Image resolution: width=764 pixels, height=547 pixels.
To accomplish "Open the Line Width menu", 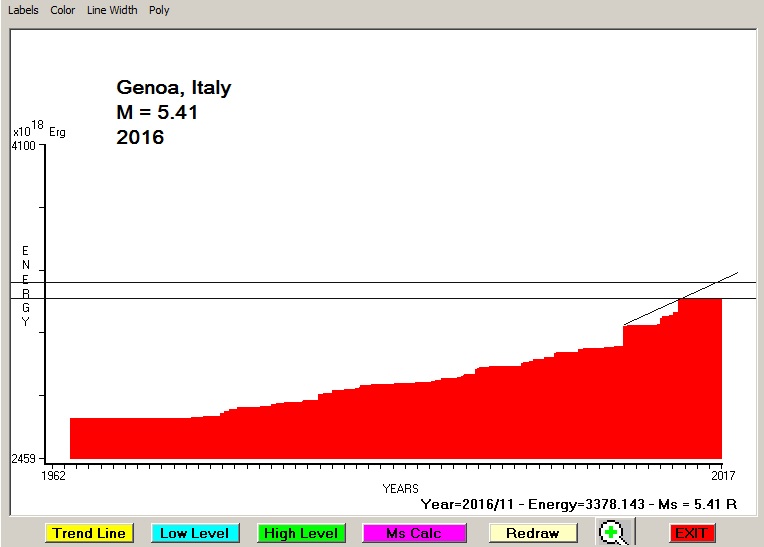I will [112, 10].
